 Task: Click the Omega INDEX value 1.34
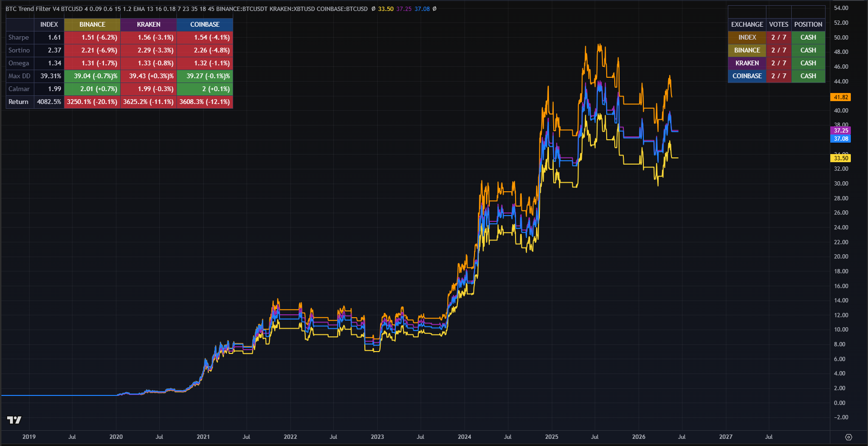[49, 63]
